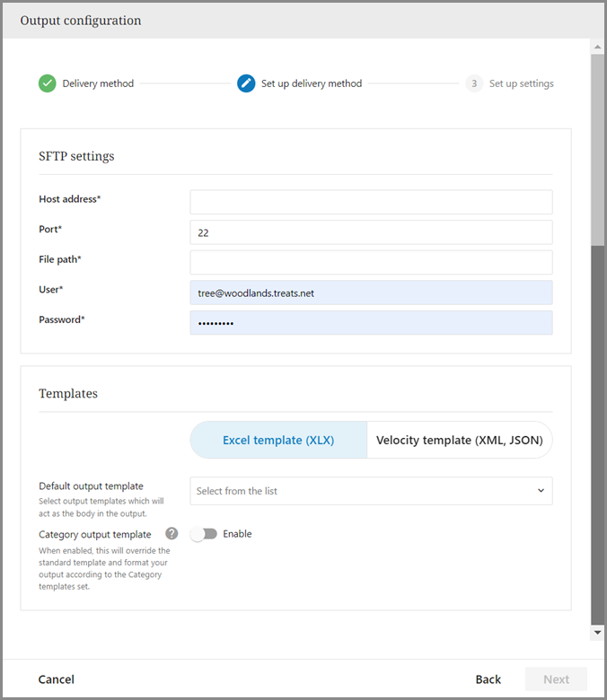Select the Password input field
The height and width of the screenshot is (700, 607).
[370, 323]
